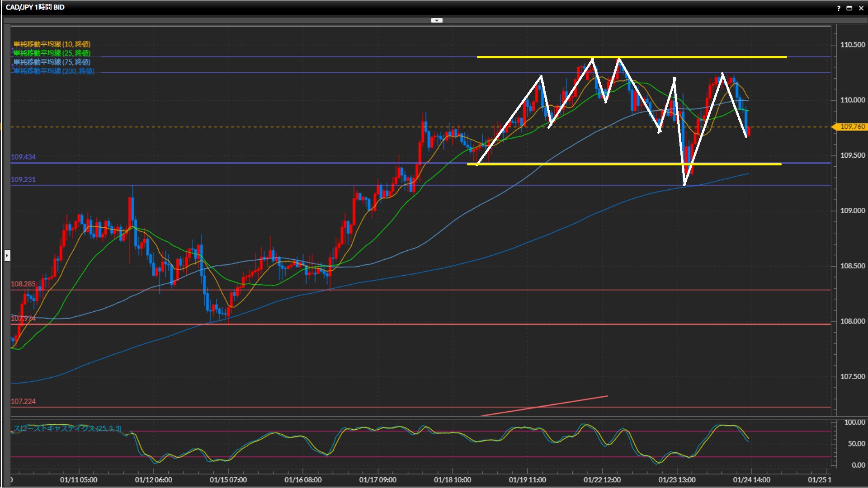This screenshot has height=488, width=868.
Task: Expand the top toolbar dropdown arrow
Action: [x=437, y=20]
